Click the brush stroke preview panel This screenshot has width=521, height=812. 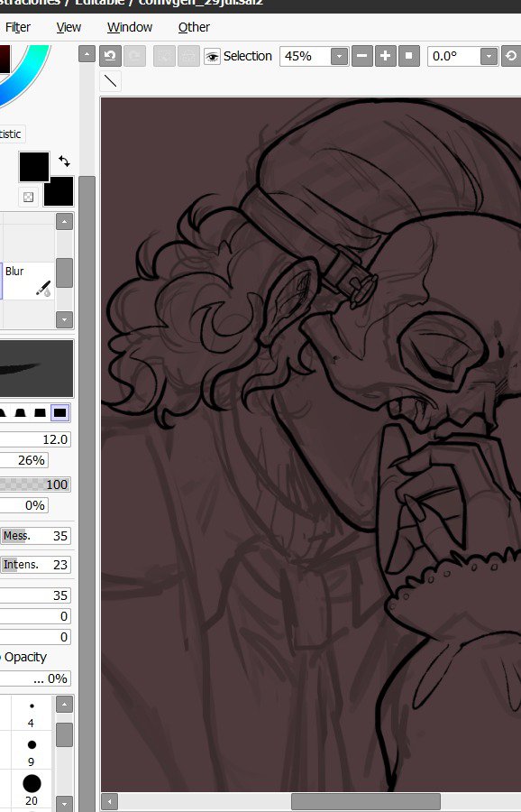tap(36, 369)
